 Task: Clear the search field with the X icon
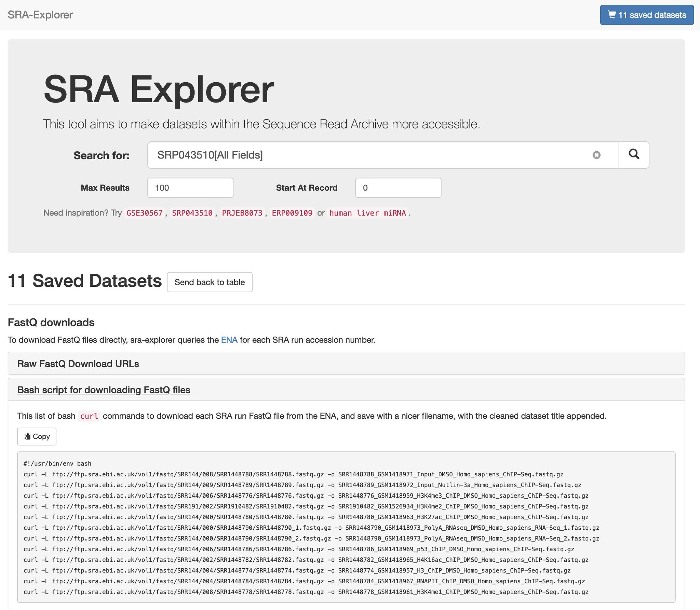point(596,155)
